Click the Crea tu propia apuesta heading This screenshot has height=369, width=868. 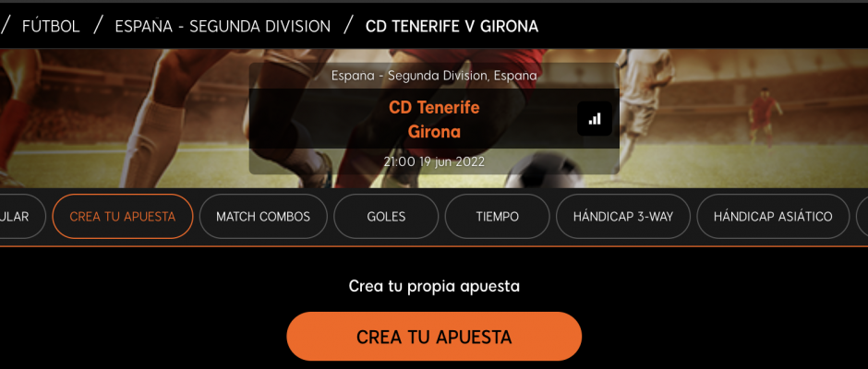(x=434, y=286)
